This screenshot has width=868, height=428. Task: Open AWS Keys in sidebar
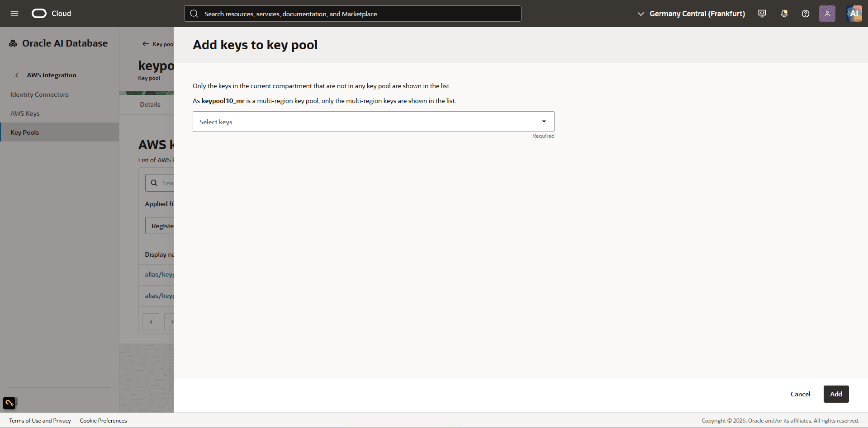click(x=25, y=113)
